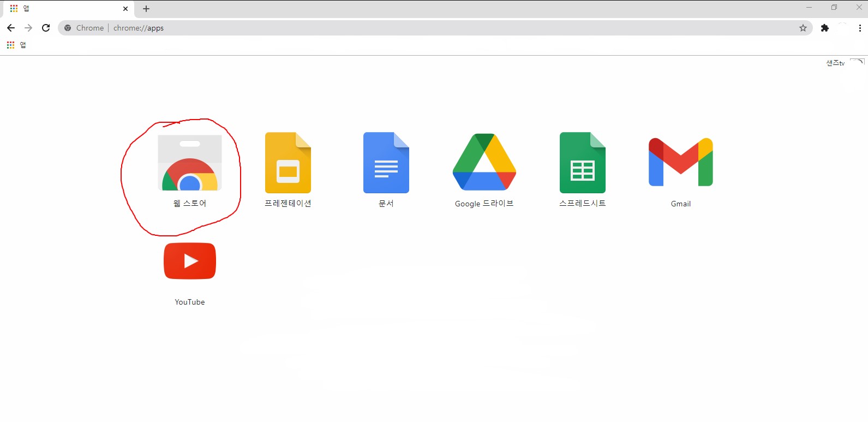
Task: Open the Extensions puzzle-piece menu
Action: [825, 28]
